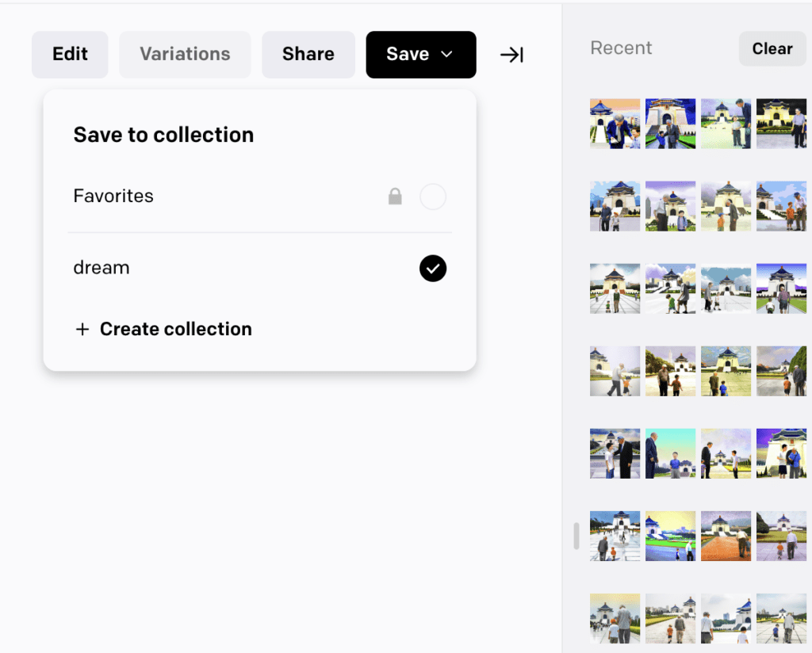Click the Variations button
812x653 pixels.
[185, 55]
